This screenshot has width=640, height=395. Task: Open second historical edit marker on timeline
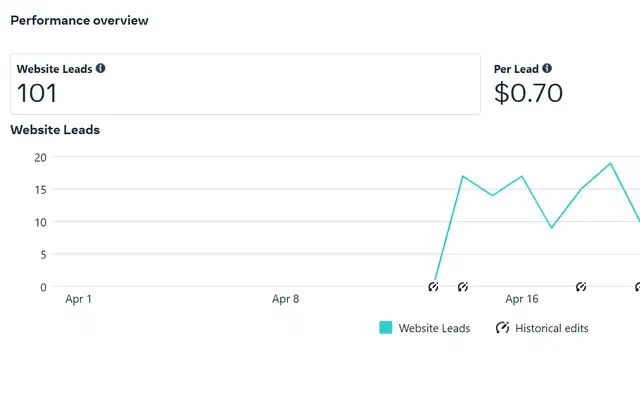coord(462,287)
